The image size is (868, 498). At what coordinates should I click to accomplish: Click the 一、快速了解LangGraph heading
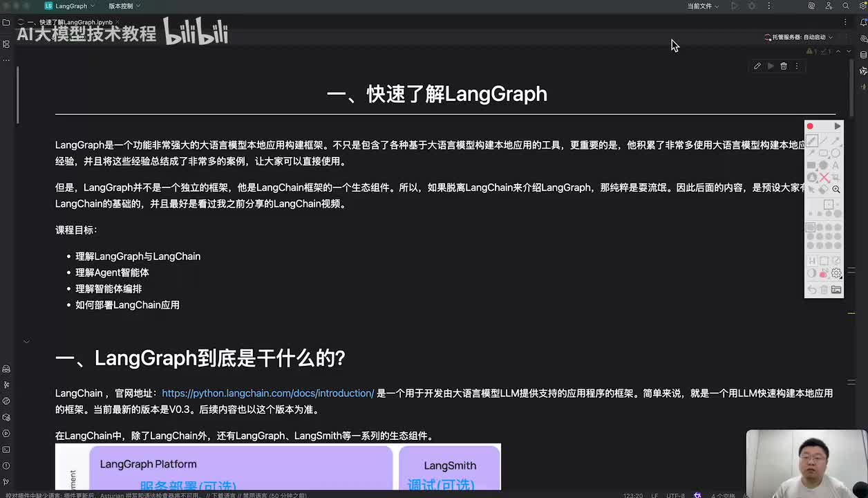point(437,93)
